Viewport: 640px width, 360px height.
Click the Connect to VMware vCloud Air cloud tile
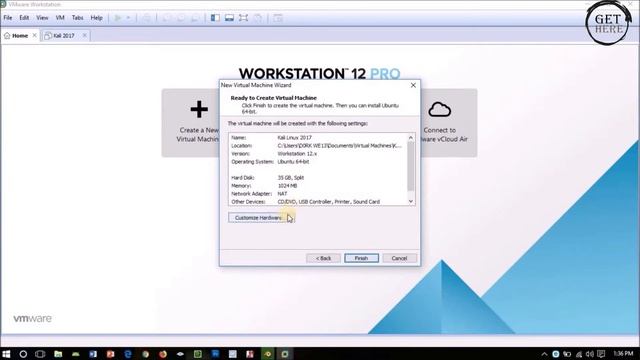[x=448, y=122]
